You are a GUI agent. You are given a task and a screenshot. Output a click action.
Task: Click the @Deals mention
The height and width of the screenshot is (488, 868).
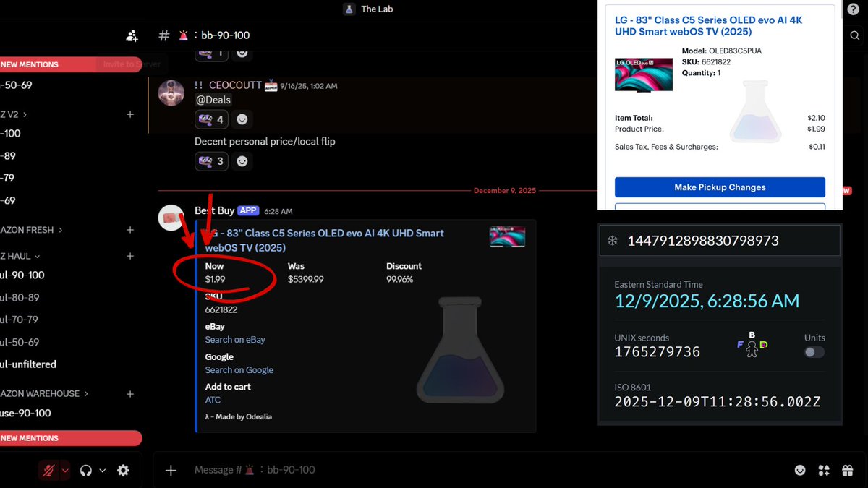pos(213,100)
